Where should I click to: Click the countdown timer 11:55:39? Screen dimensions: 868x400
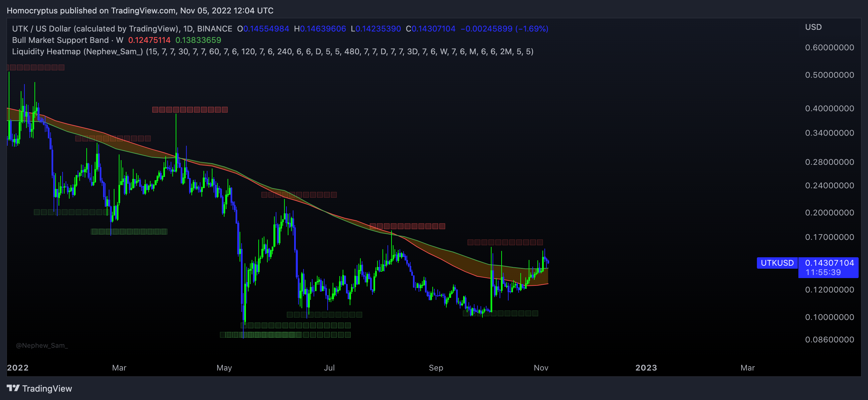pyautogui.click(x=823, y=272)
